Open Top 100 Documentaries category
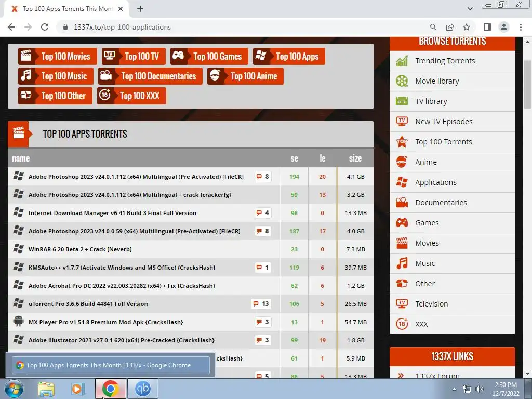The image size is (532, 399). (150, 76)
